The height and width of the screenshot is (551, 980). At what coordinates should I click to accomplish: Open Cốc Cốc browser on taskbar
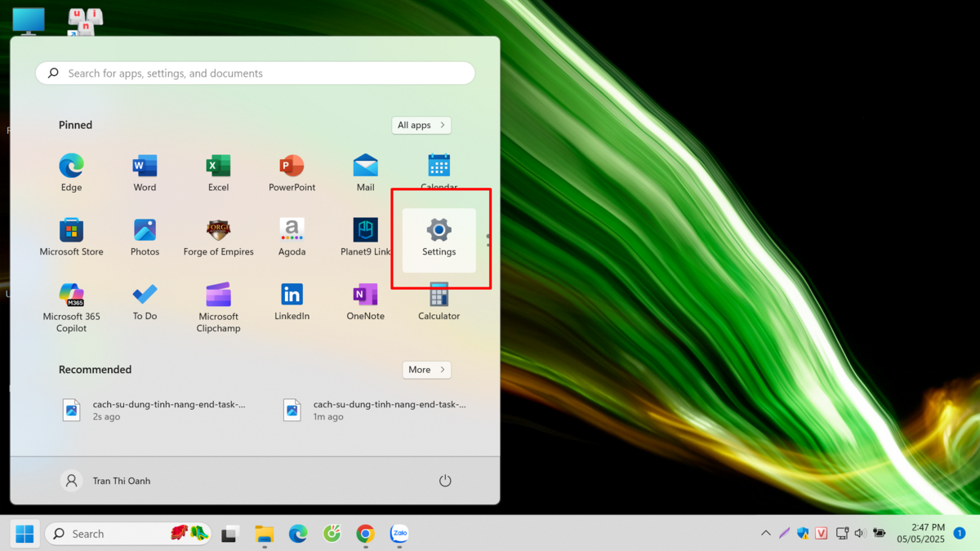332,534
